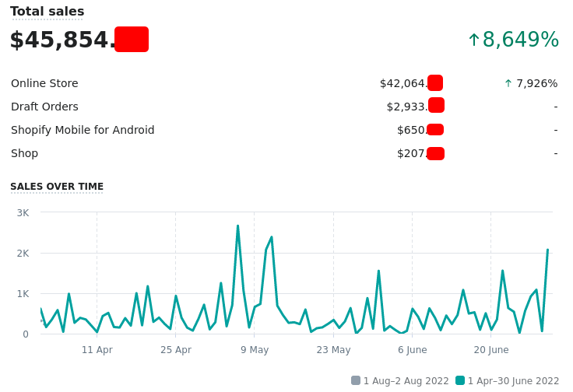573x392 pixels.
Task: Click the green up arrow beside 8,649%
Action: point(473,40)
